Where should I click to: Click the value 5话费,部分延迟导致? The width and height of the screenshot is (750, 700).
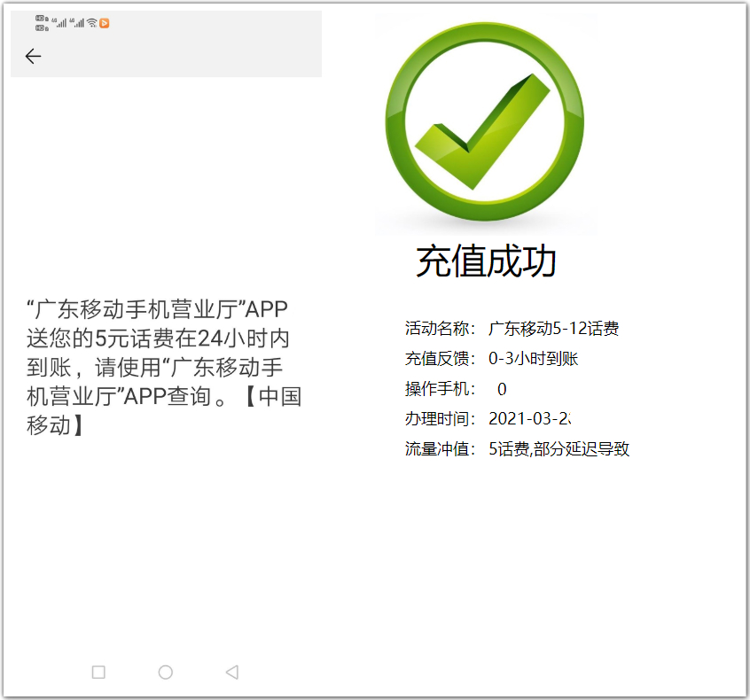tap(559, 449)
